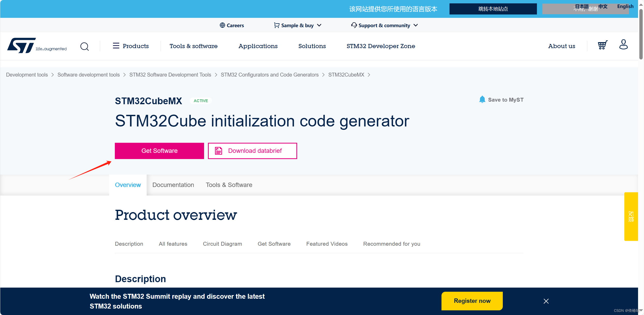Click the Support & community headset icon
Viewport: 644px width, 315px height.
tap(354, 25)
